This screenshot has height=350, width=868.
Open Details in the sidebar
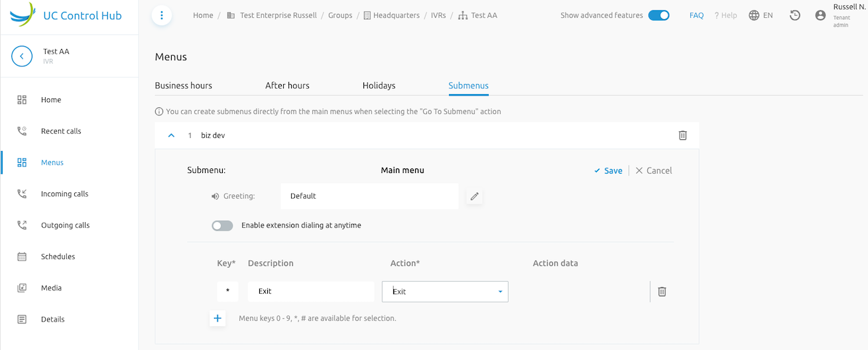coord(53,320)
